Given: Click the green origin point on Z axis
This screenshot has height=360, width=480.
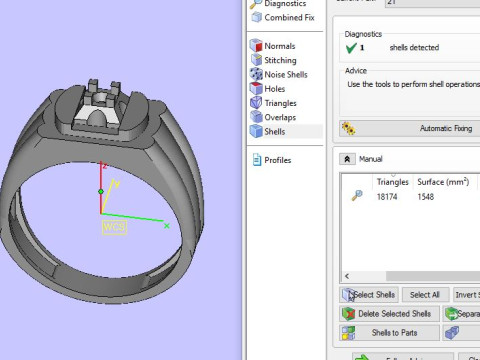Looking at the screenshot, I should click(x=101, y=191).
